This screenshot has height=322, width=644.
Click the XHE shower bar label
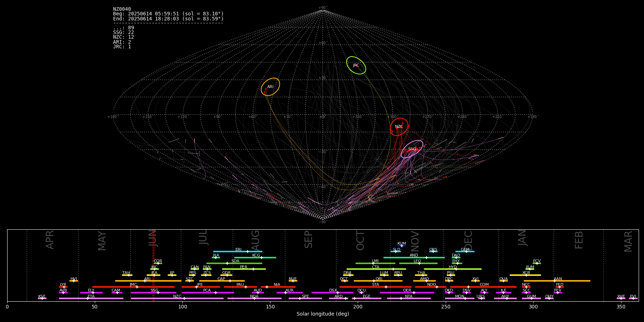pos(621,297)
